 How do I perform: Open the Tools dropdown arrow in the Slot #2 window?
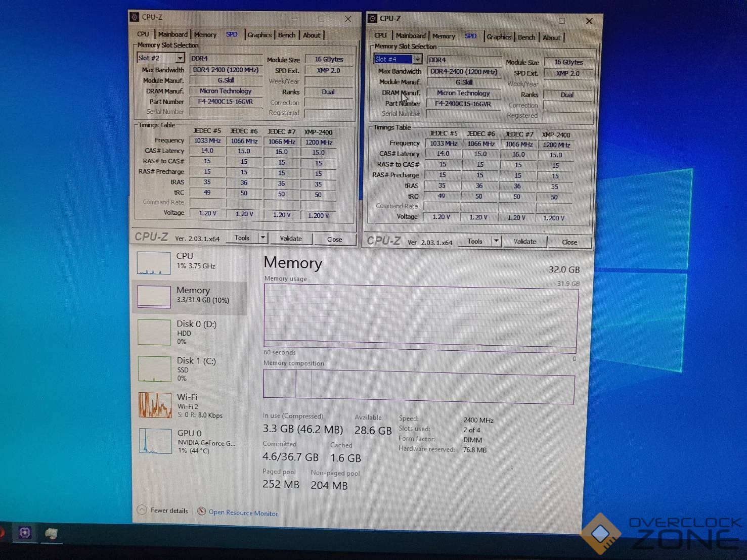pos(262,238)
